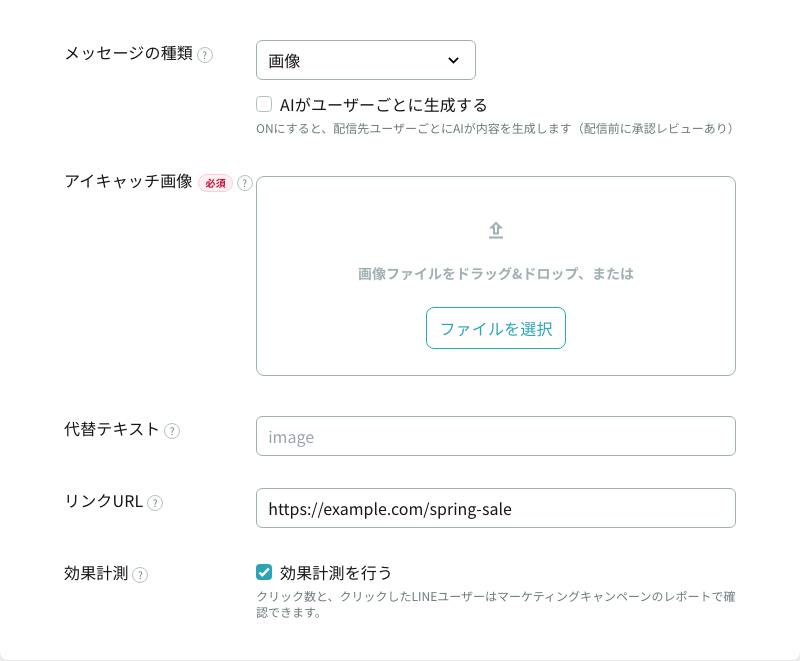800x661 pixels.
Task: Open help for メッセージの種類
Action: coord(205,55)
